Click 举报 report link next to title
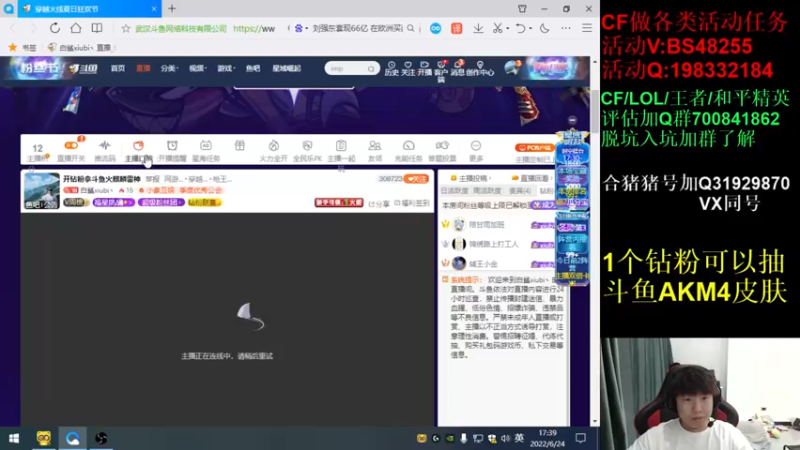Screen dimensions: 800x450 click(x=152, y=179)
